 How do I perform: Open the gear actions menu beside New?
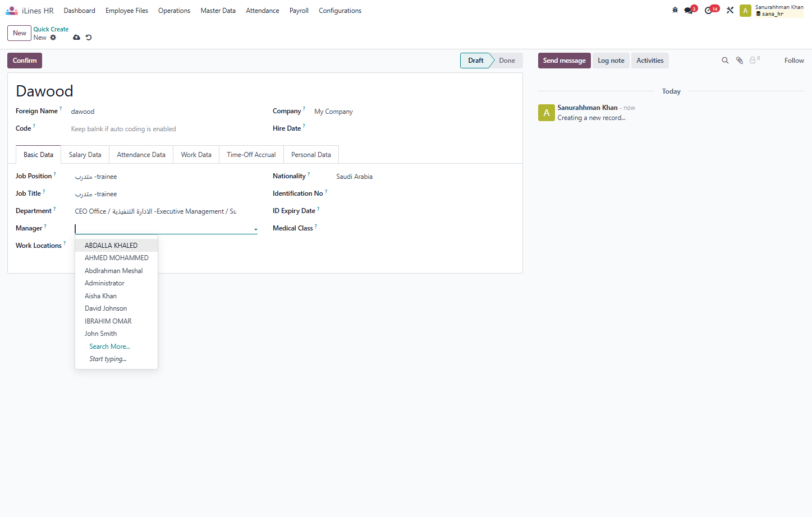[53, 38]
